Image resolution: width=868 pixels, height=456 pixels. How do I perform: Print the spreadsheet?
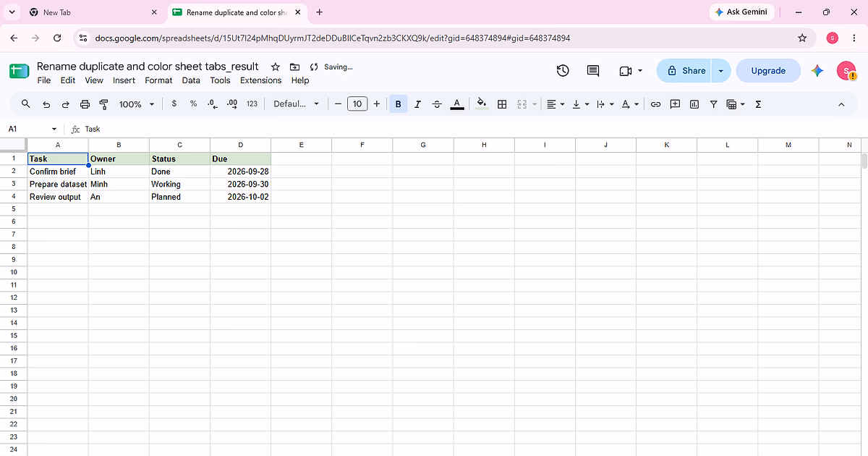[x=85, y=104]
